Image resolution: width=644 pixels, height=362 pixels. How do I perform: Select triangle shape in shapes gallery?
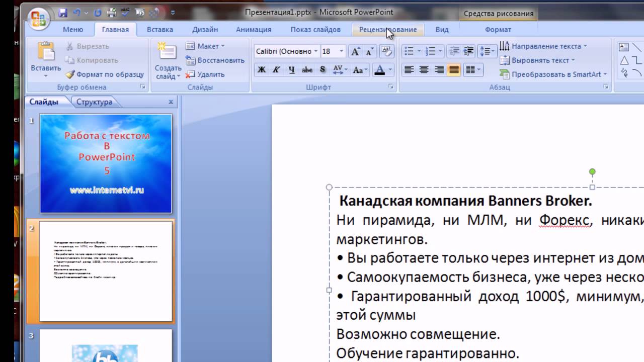[x=624, y=60]
